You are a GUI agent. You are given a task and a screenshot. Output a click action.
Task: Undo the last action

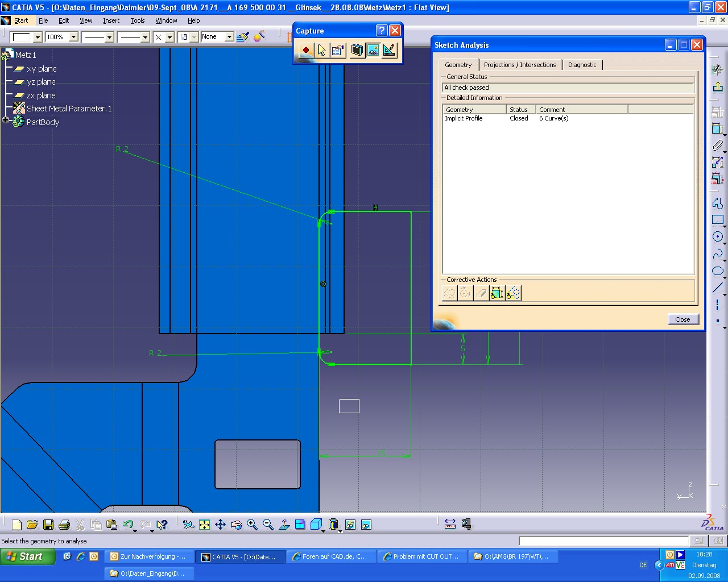(128, 525)
